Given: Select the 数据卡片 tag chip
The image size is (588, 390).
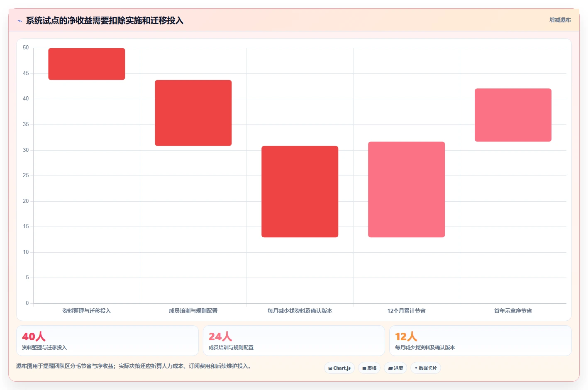Looking at the screenshot, I should (426, 368).
